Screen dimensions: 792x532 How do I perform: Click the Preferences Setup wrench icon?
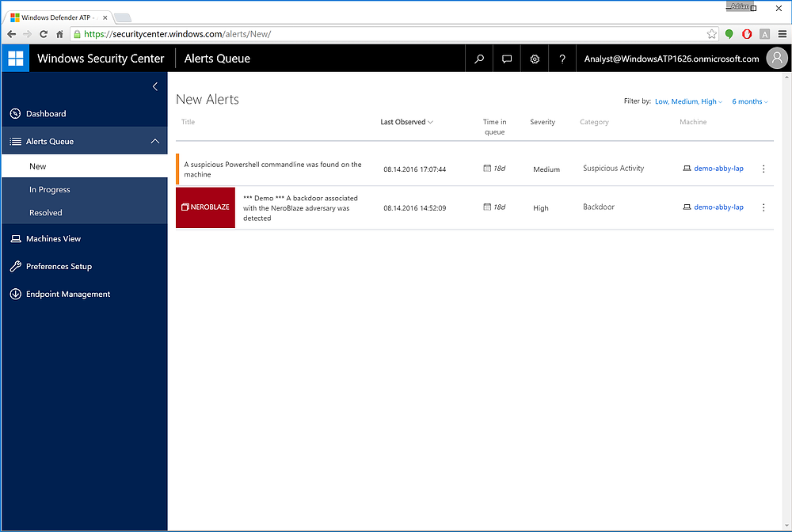pos(16,266)
